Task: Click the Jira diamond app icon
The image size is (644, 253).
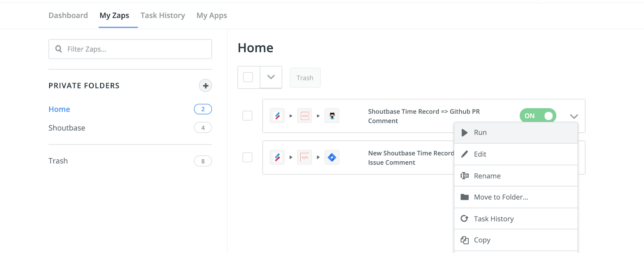Action: pos(332,157)
